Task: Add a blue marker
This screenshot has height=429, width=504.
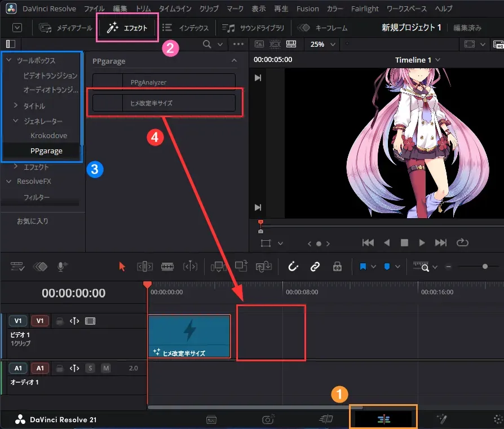Action: (x=387, y=267)
